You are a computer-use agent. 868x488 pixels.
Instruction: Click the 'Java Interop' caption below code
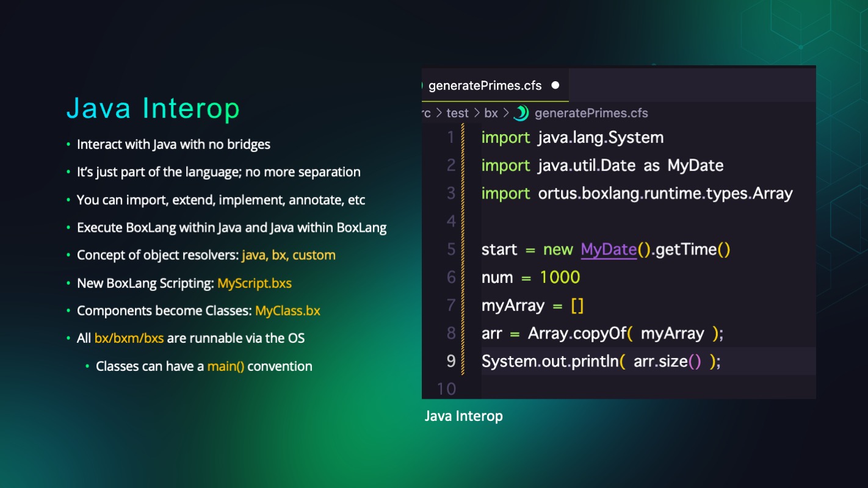[x=464, y=416]
